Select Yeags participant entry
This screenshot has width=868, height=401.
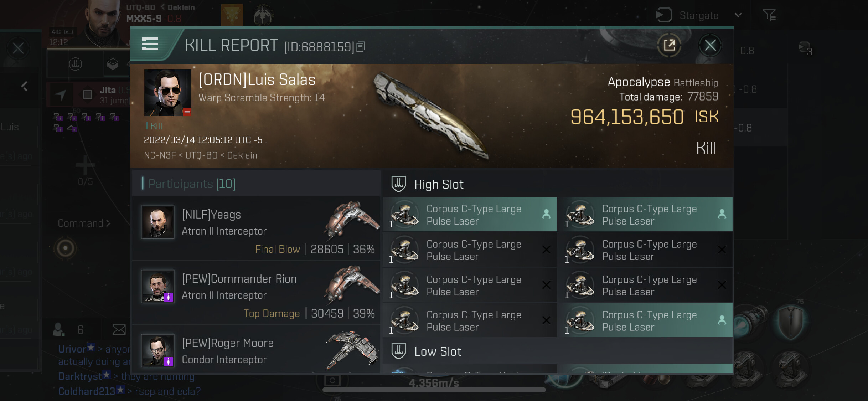(256, 229)
